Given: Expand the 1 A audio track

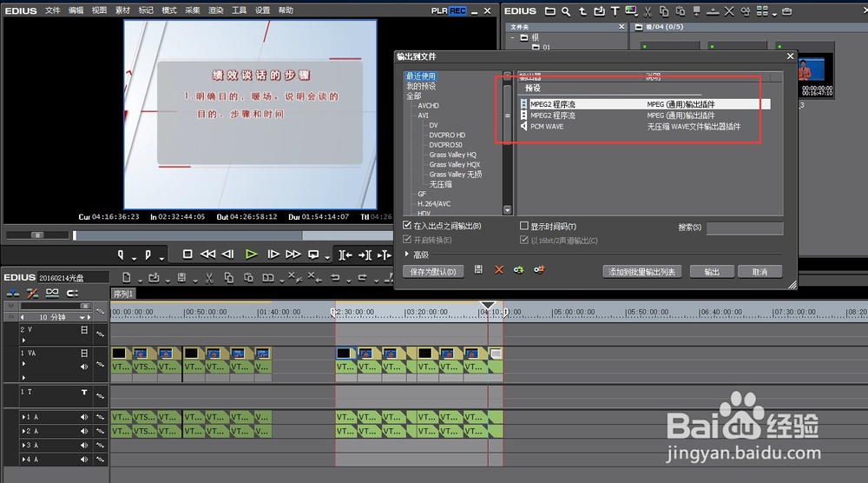Looking at the screenshot, I should (x=23, y=417).
